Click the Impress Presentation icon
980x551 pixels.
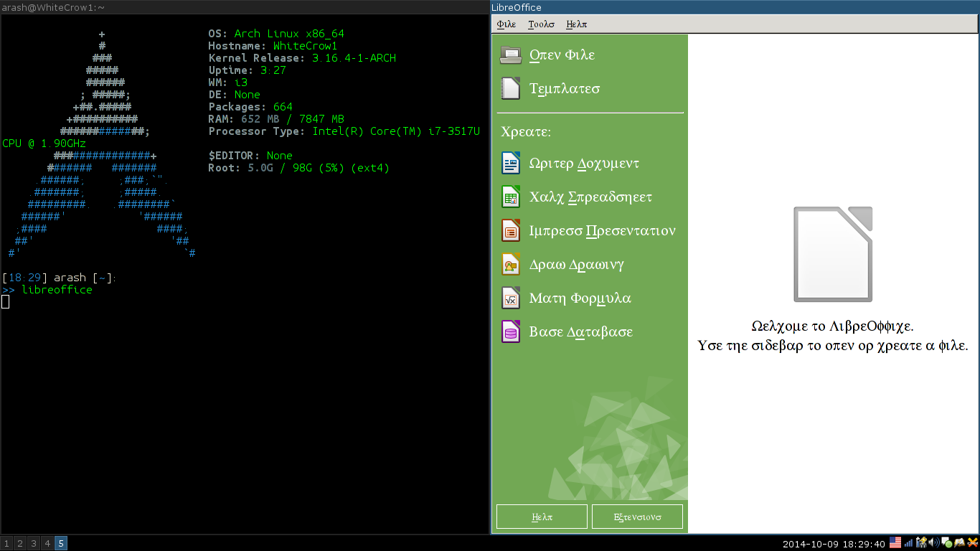pyautogui.click(x=511, y=230)
